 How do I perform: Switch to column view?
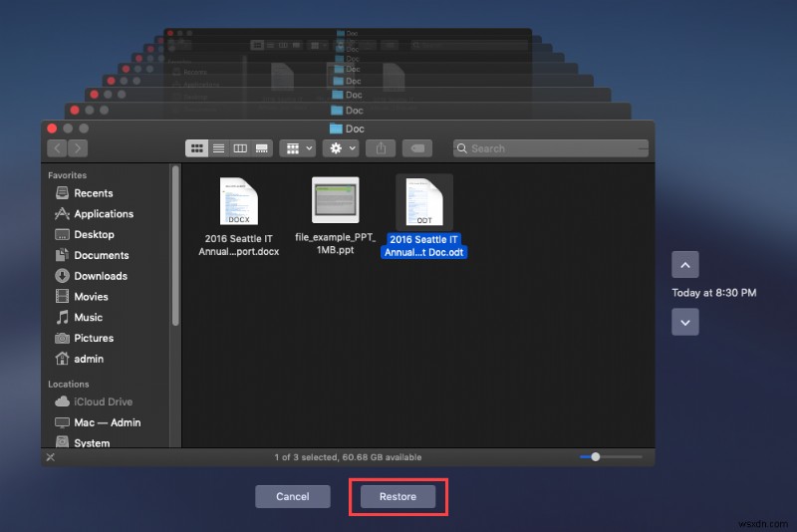240,148
